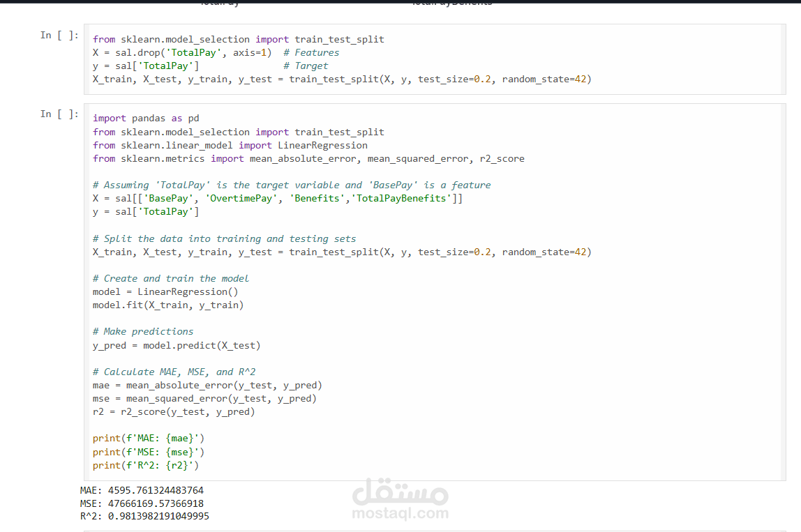This screenshot has height=532, width=801.
Task: Click the 'mse = mean_squared_error' line
Action: pyautogui.click(x=204, y=399)
